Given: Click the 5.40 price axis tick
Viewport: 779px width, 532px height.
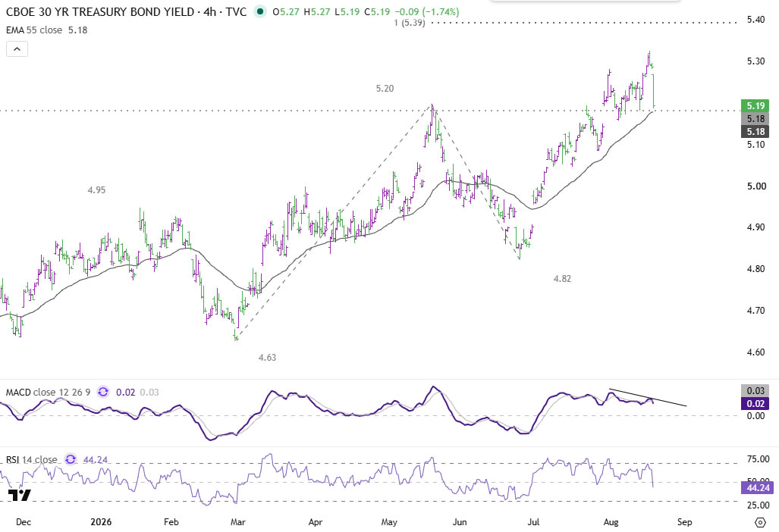Looking at the screenshot, I should pyautogui.click(x=755, y=20).
